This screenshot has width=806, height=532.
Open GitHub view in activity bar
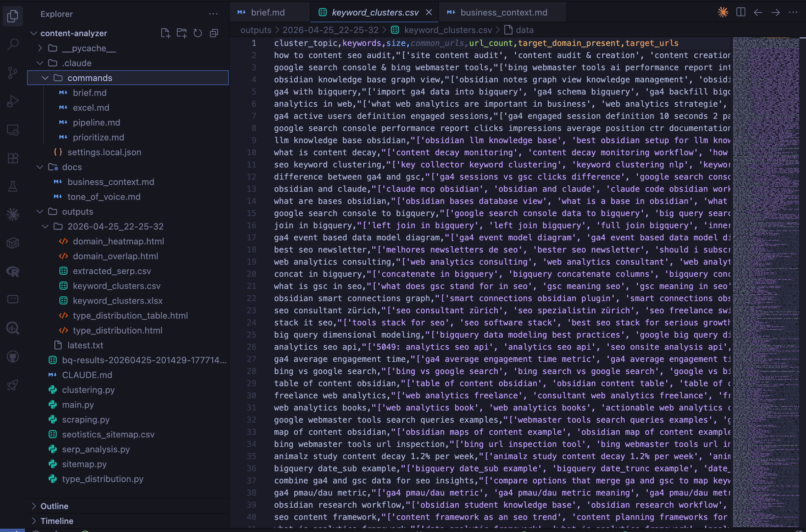pos(12,356)
